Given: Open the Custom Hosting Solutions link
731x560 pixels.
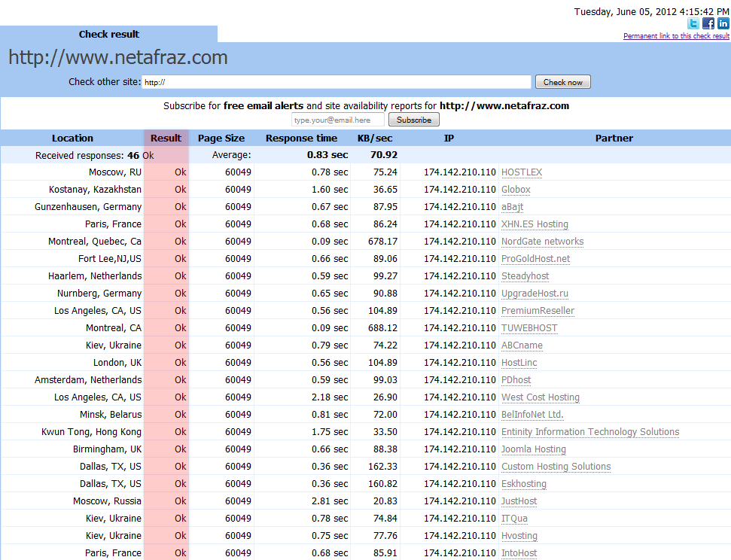Looking at the screenshot, I should [556, 466].
